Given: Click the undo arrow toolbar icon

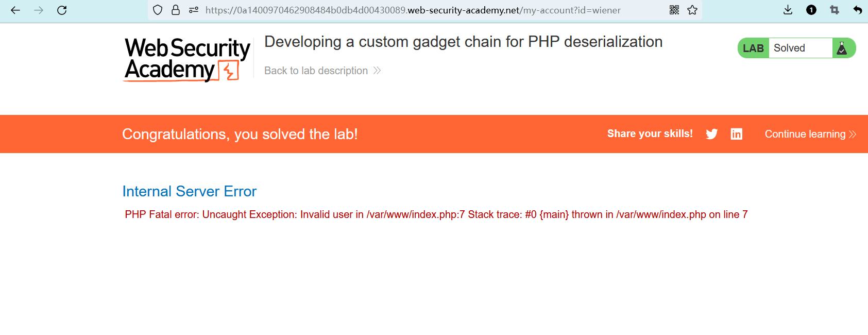Looking at the screenshot, I should click(857, 10).
